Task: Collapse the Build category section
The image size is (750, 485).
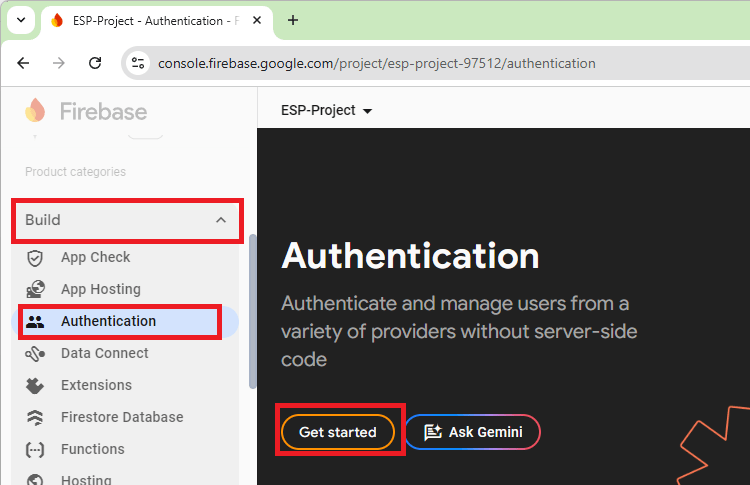Action: tap(221, 220)
